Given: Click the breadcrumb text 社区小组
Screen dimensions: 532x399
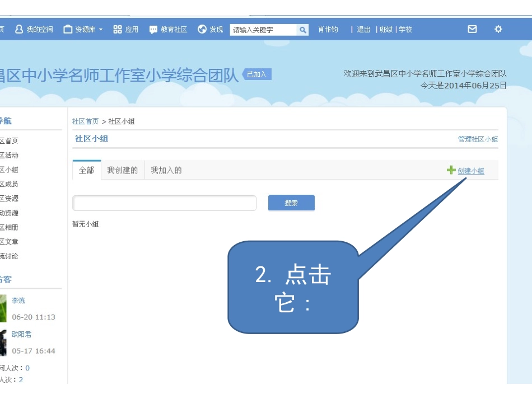Looking at the screenshot, I should point(122,121).
